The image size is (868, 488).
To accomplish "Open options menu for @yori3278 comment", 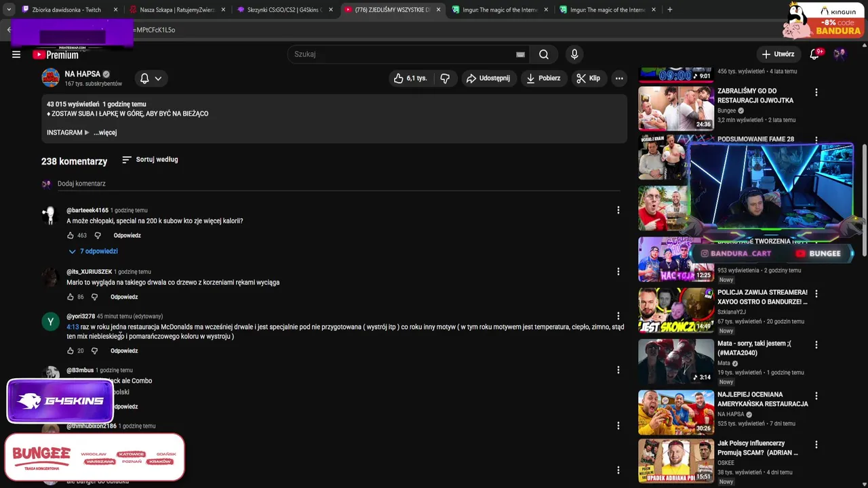I will [618, 316].
